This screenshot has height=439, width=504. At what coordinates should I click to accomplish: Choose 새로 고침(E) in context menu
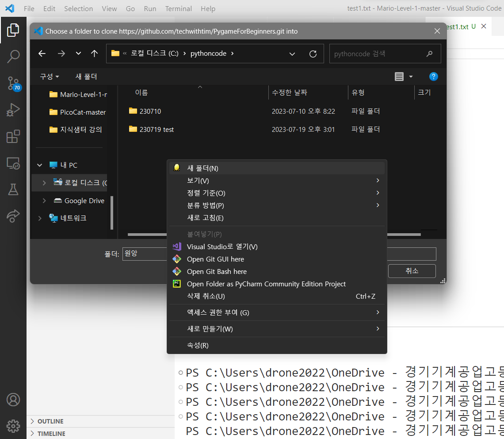click(277, 218)
